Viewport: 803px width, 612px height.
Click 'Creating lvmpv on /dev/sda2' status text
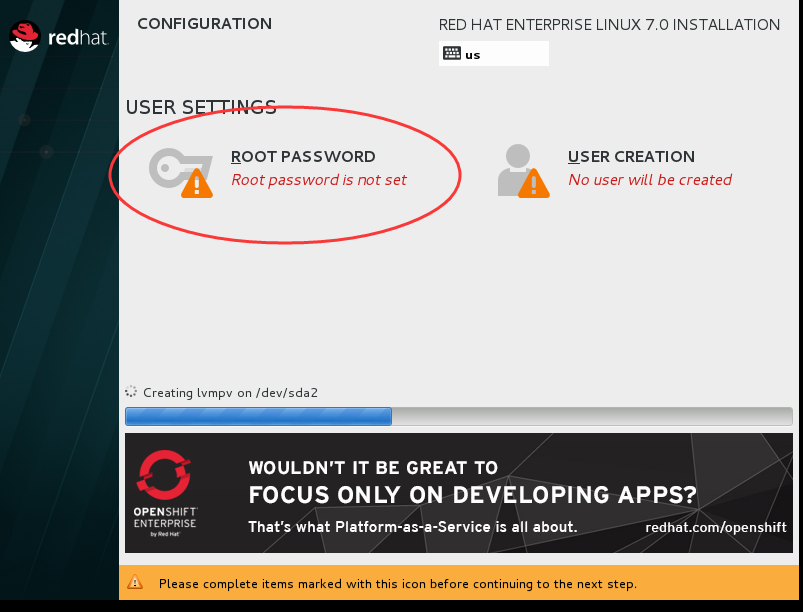[x=230, y=393]
